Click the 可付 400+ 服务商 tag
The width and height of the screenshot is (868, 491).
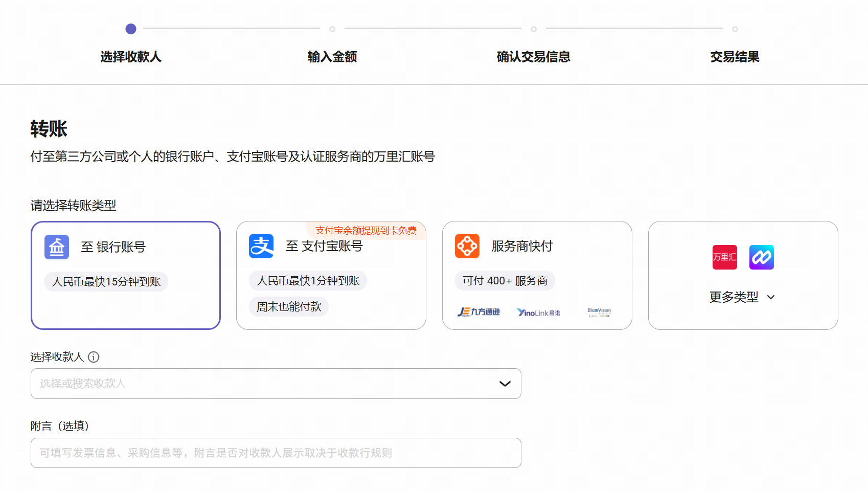(505, 281)
